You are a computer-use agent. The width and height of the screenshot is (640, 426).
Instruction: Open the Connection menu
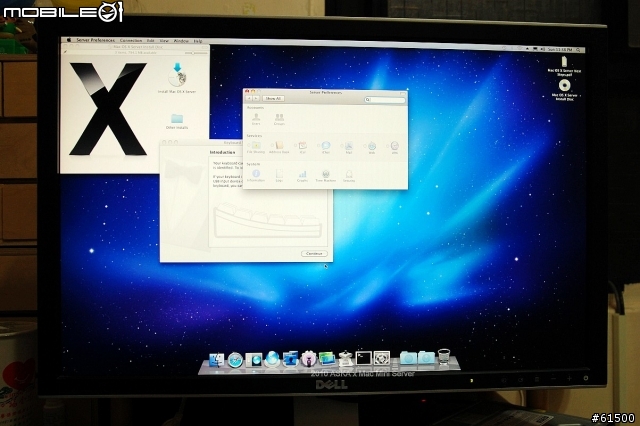click(x=131, y=40)
